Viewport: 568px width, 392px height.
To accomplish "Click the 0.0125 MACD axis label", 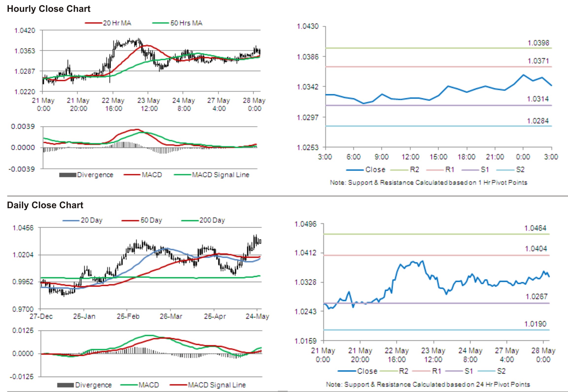I will pos(23,330).
